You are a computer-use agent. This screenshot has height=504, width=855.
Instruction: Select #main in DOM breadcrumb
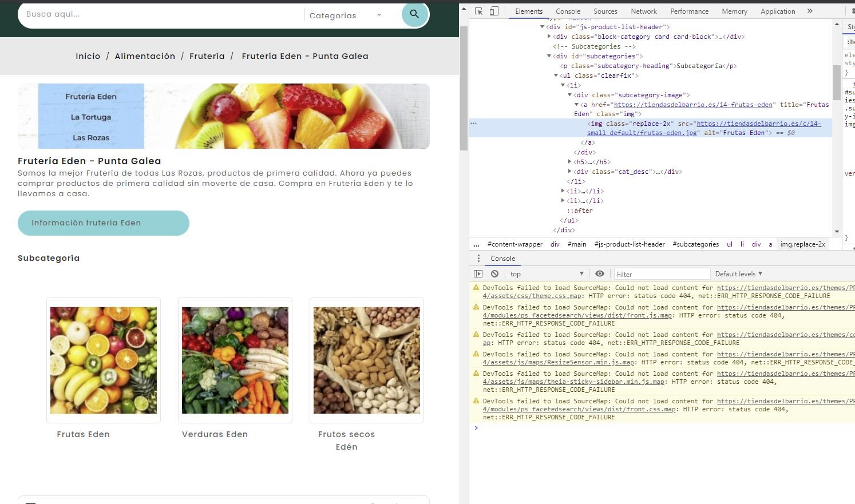577,244
